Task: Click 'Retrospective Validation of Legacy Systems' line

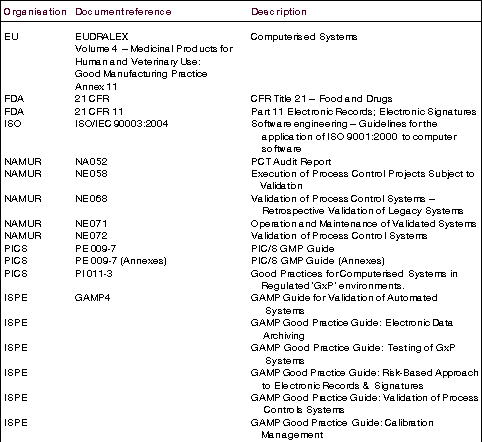Action: 363,211
